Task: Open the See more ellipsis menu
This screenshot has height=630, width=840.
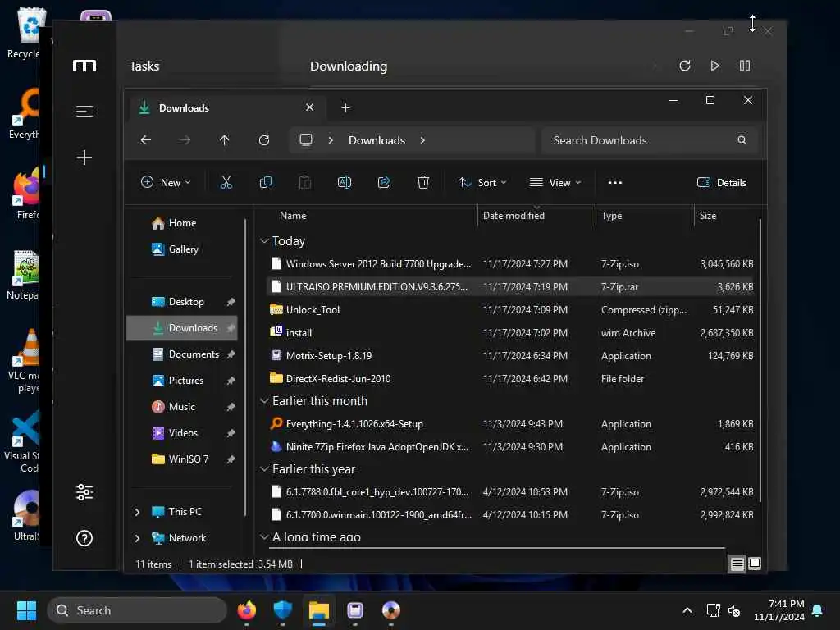Action: [x=615, y=183]
